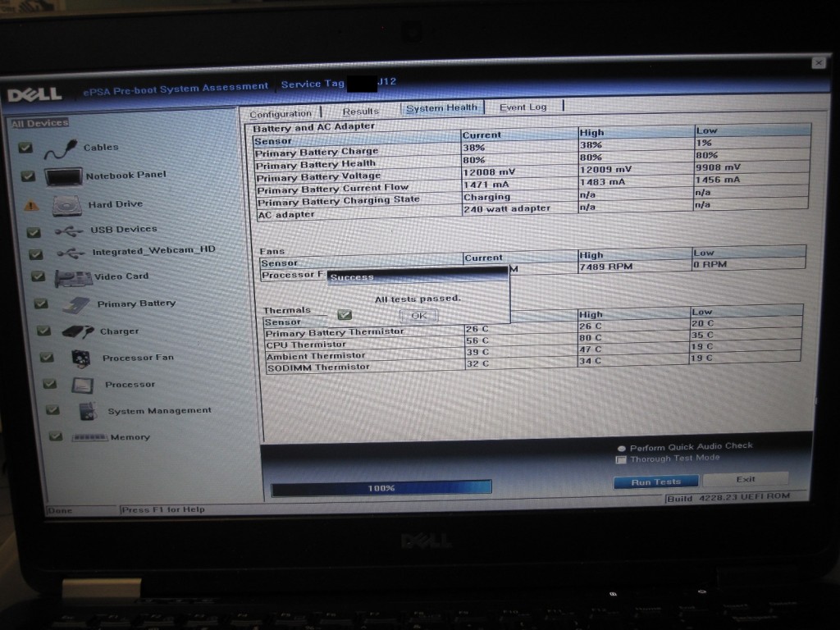
Task: Click the green checkmark in Success dialog
Action: [x=345, y=315]
